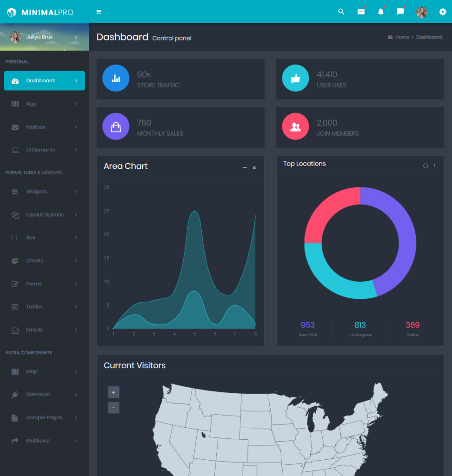The height and width of the screenshot is (476, 452).
Task: Click the Store Traffic bar chart icon
Action: tap(116, 78)
